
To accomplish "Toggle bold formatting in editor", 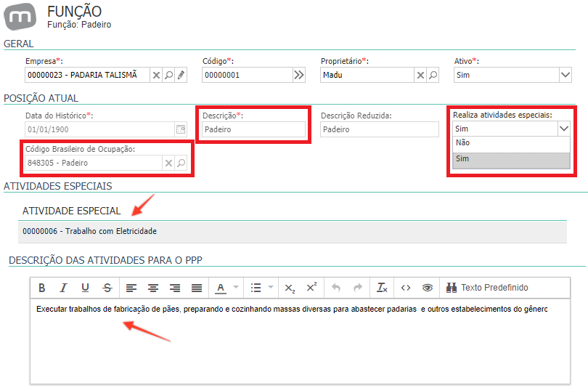I will click(42, 288).
